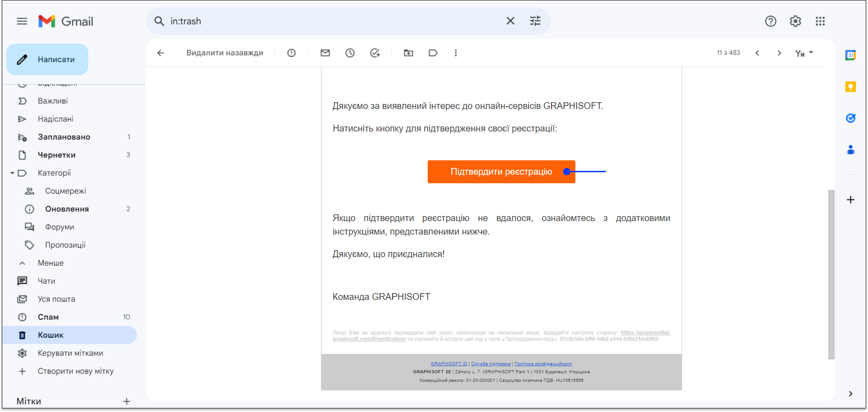Open Google Keep side panel icon
This screenshot has height=412, width=868.
pos(850,87)
